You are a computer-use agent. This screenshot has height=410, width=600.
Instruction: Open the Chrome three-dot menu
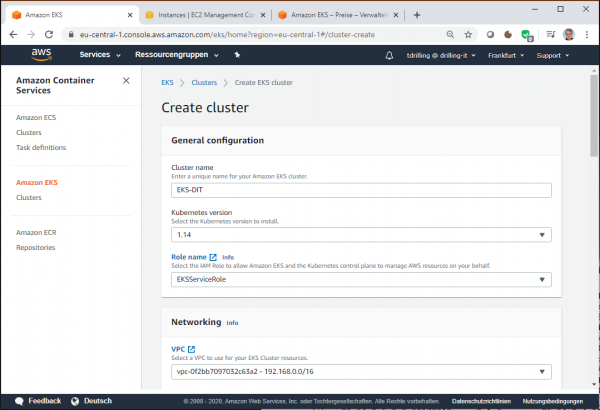587,34
